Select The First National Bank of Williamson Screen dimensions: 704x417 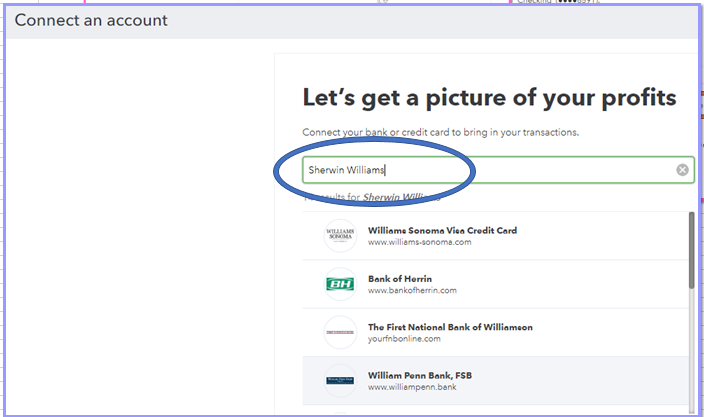[496, 333]
